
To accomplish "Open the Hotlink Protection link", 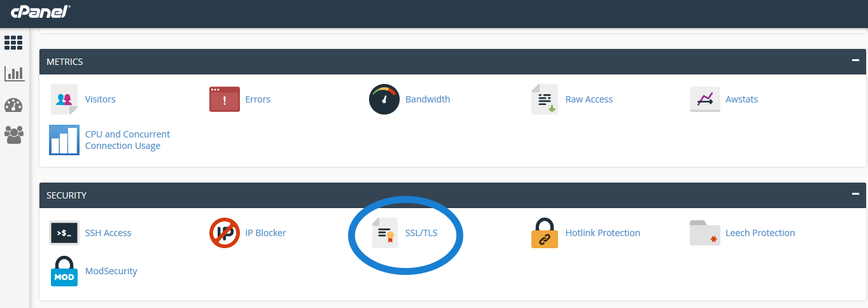I will (603, 233).
